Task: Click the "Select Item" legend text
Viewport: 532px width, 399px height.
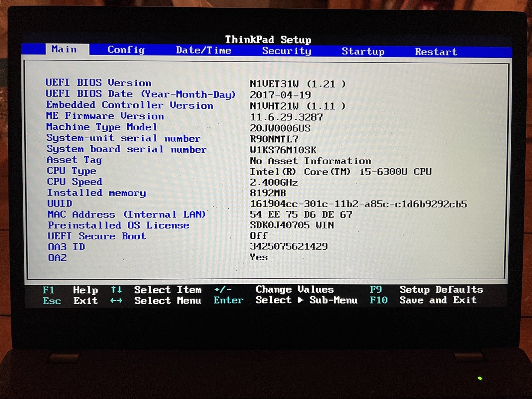Action: [x=168, y=290]
